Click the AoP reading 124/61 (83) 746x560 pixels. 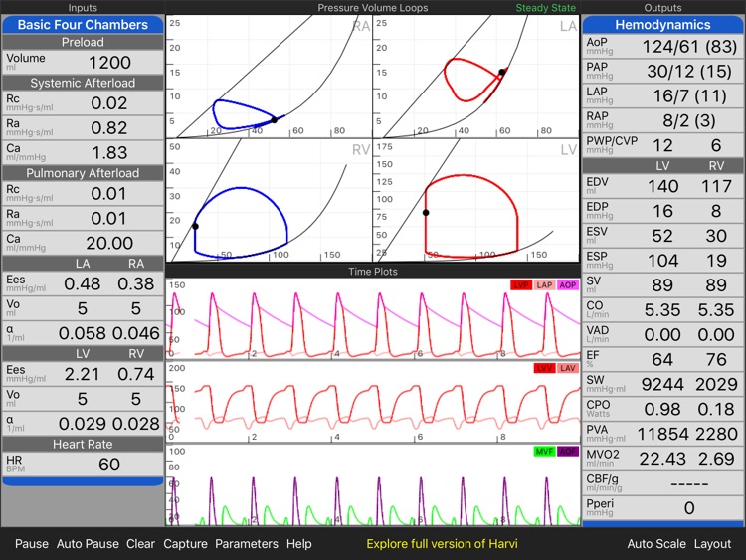tap(689, 47)
